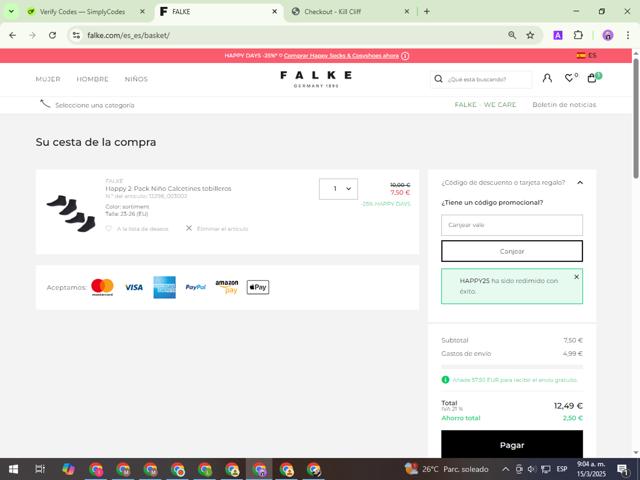This screenshot has width=640, height=480.
Task: Open the purple A extension icon
Action: point(558,36)
